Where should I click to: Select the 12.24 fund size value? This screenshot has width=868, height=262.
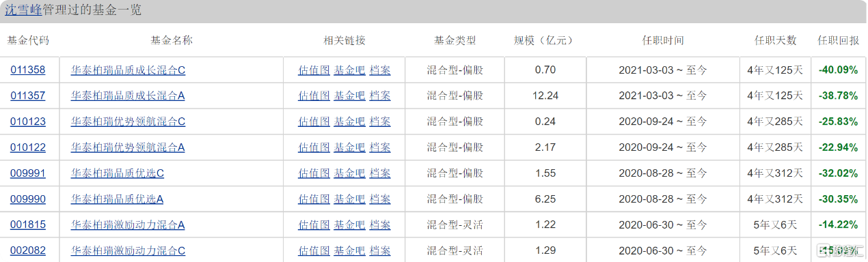pos(545,96)
